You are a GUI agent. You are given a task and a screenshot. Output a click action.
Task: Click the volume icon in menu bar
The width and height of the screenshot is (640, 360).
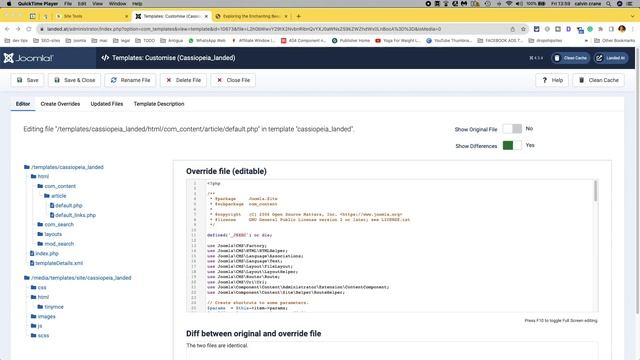[x=519, y=4]
